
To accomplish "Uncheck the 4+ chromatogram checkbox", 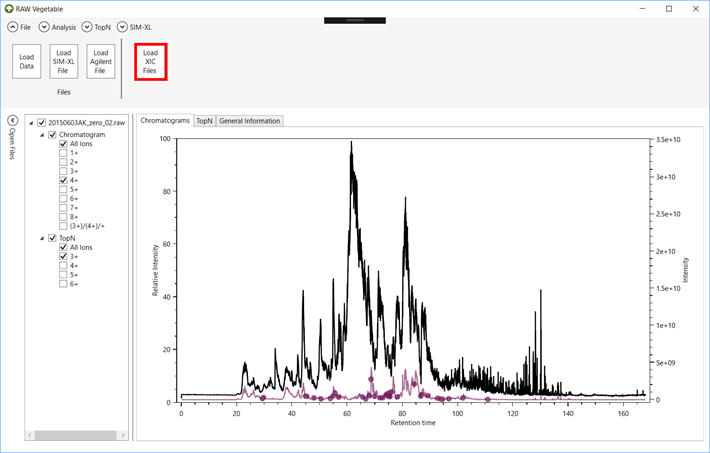I will 63,180.
